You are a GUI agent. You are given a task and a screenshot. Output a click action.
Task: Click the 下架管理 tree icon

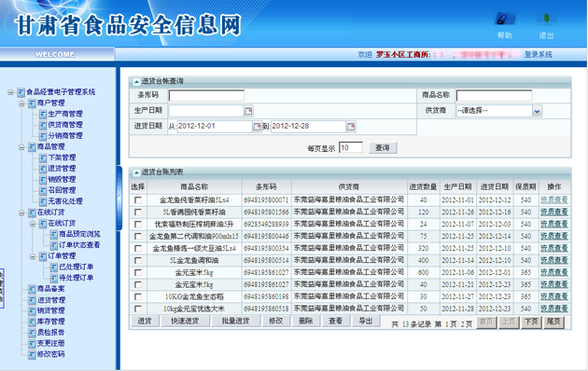point(43,158)
